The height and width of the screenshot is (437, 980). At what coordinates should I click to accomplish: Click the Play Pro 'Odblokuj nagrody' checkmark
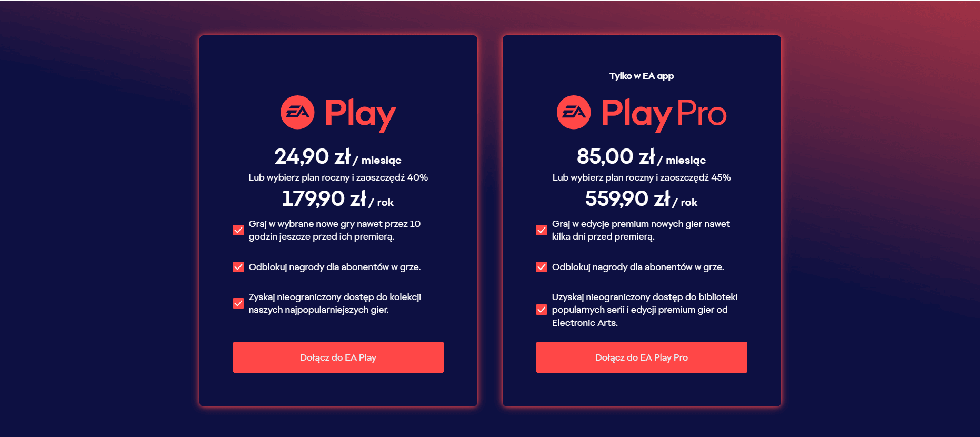click(542, 267)
